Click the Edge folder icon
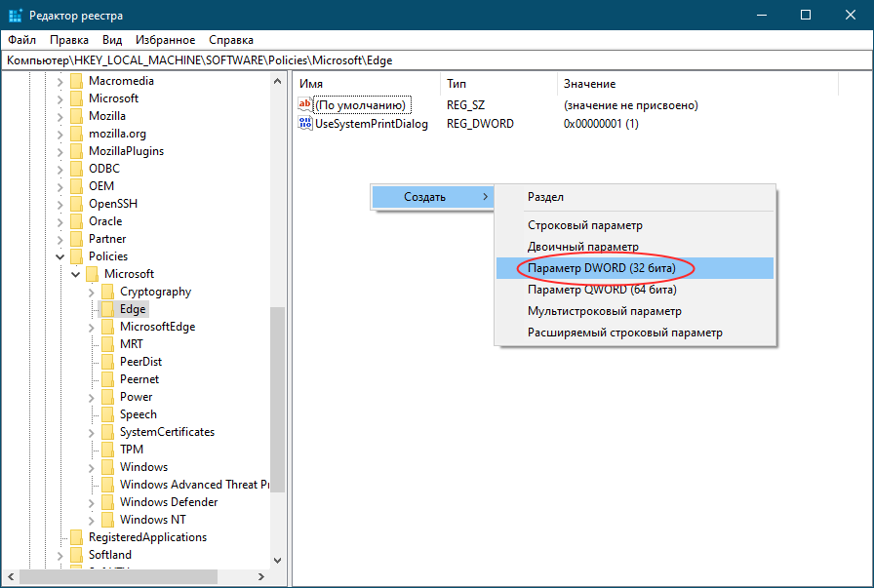Image resolution: width=874 pixels, height=588 pixels. pos(108,309)
